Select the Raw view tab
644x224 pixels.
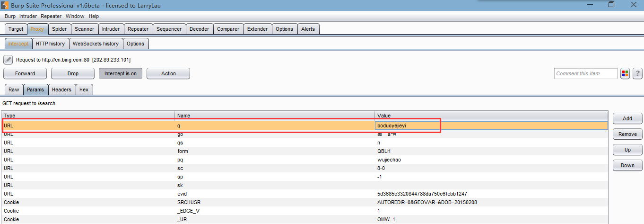click(14, 90)
